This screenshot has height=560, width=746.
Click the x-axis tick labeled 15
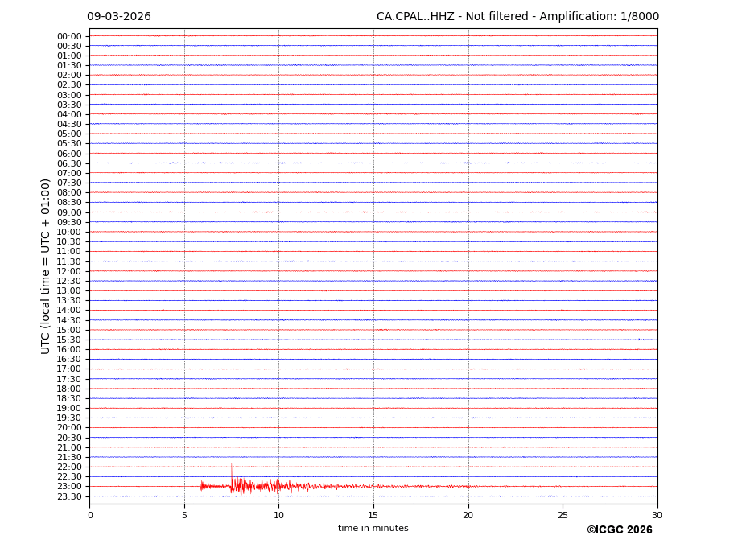coord(373,515)
